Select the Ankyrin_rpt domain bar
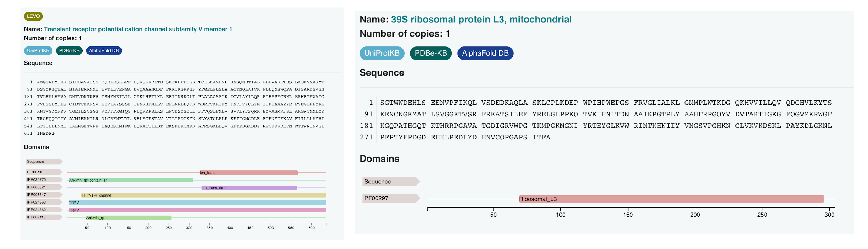Viewport: 868px width, 249px height. [129, 218]
